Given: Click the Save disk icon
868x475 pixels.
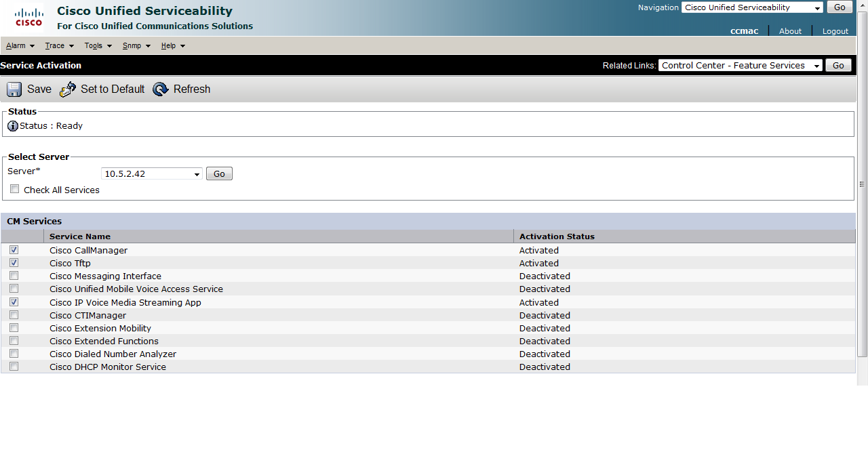Looking at the screenshot, I should 14,89.
